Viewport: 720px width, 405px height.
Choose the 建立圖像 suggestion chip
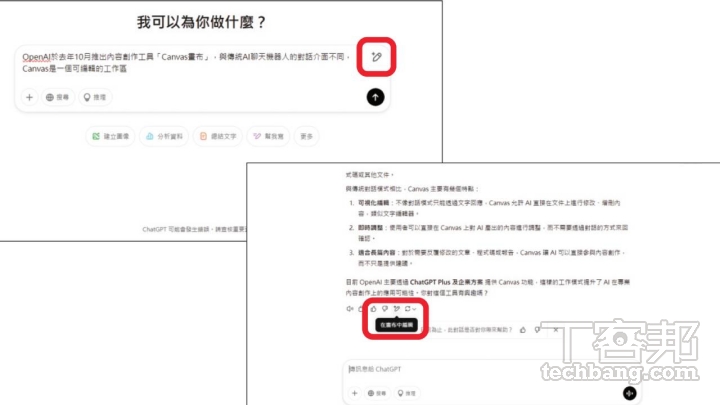tap(111, 136)
